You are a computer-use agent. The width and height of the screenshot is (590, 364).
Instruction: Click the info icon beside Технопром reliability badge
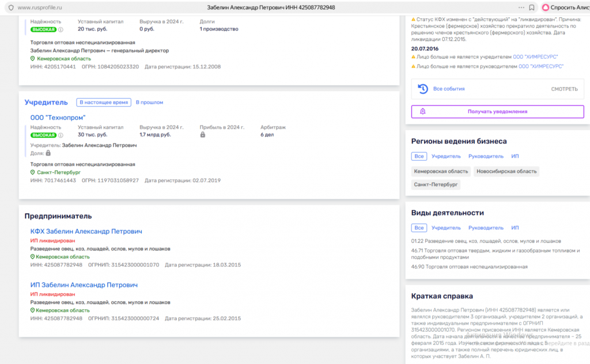pos(61,135)
